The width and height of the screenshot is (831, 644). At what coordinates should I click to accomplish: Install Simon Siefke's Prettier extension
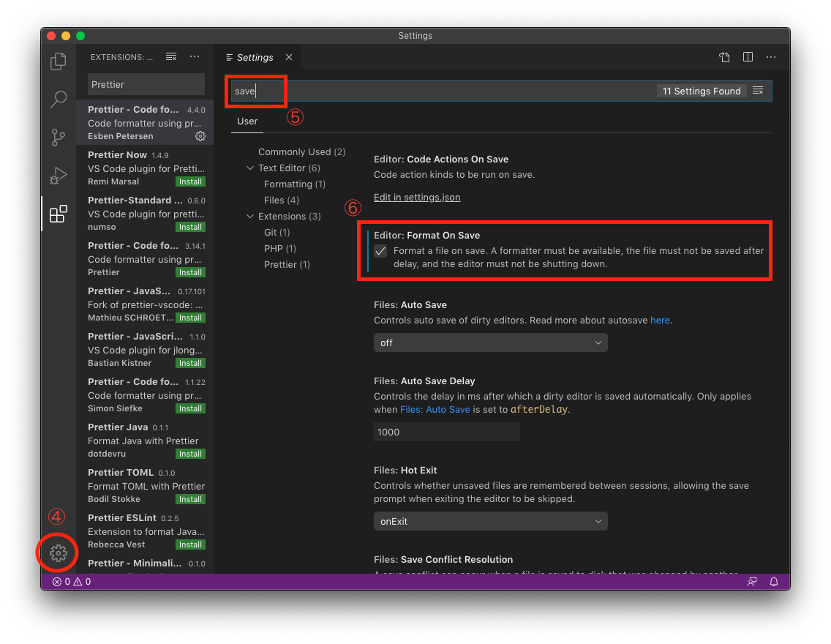point(190,408)
